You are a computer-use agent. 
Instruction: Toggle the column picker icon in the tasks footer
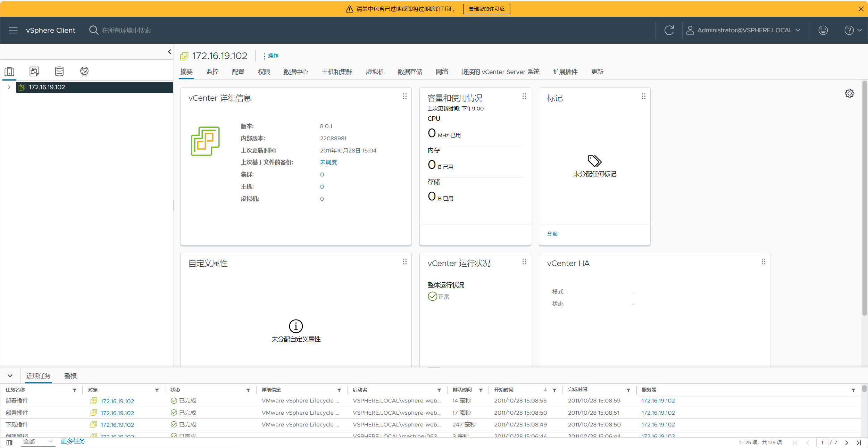(9, 442)
